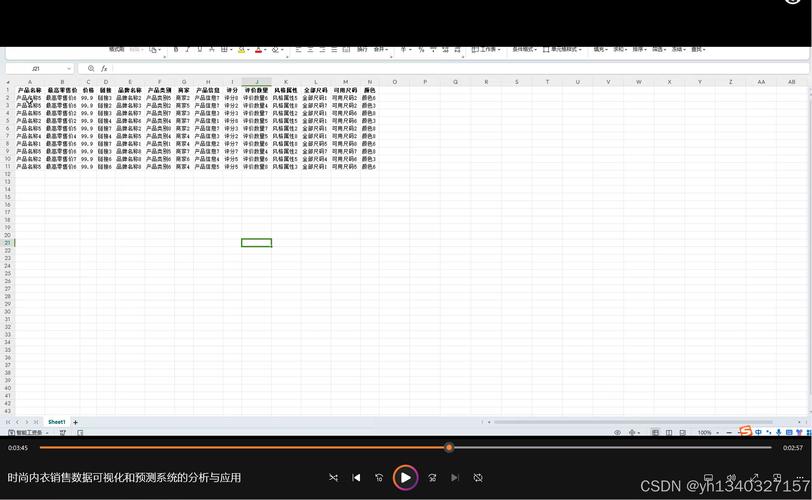Click the header cell 评价数量
Viewport: 812px width, 500px height.
tap(256, 90)
